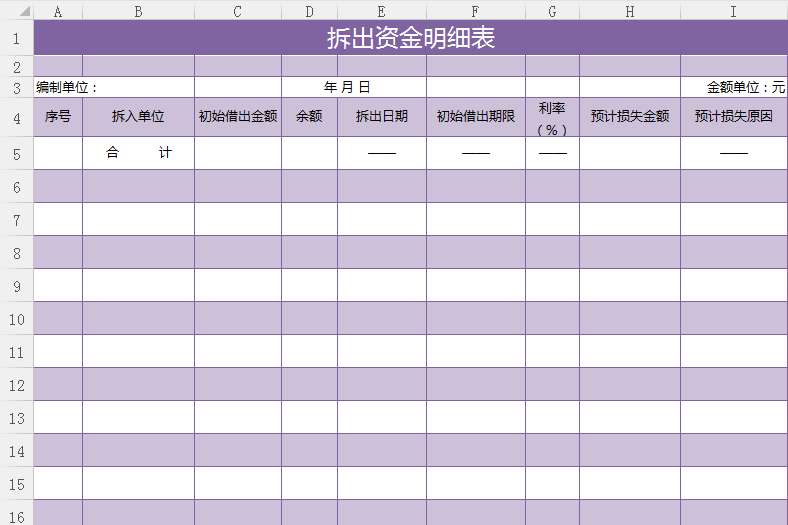Viewport: 788px width, 525px height.
Task: Select column I header
Action: click(733, 11)
